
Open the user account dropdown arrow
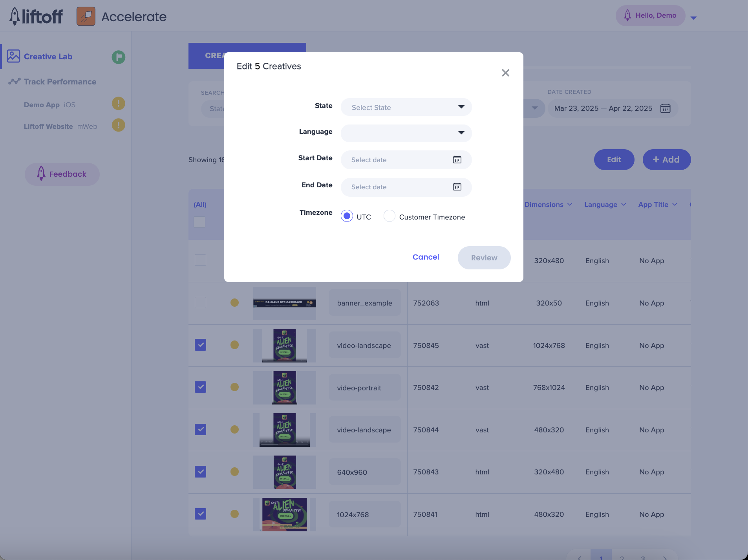pyautogui.click(x=693, y=18)
